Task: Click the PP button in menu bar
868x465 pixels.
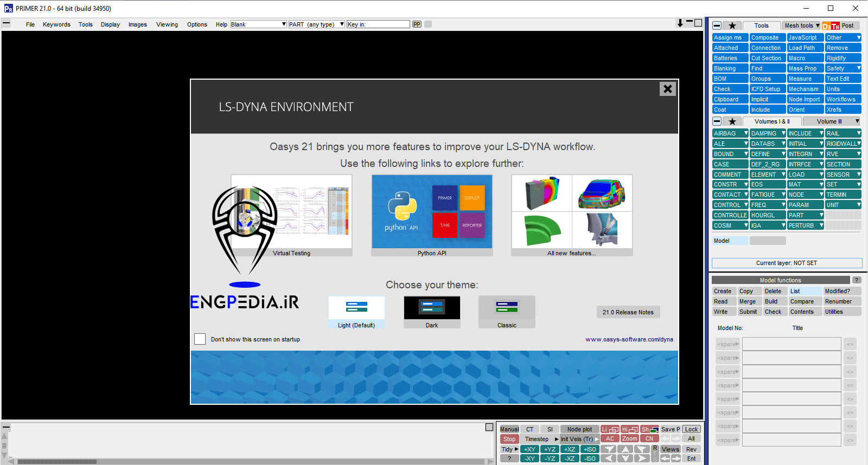Action: pos(417,24)
